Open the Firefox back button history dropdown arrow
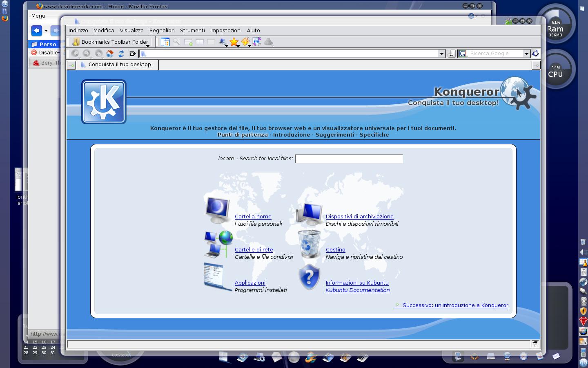This screenshot has height=368, width=588. click(46, 31)
